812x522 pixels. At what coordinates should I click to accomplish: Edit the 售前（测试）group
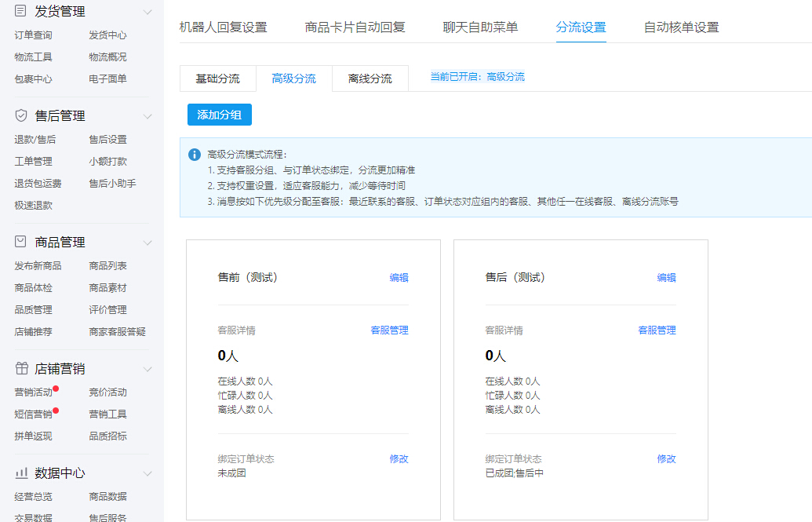(399, 278)
